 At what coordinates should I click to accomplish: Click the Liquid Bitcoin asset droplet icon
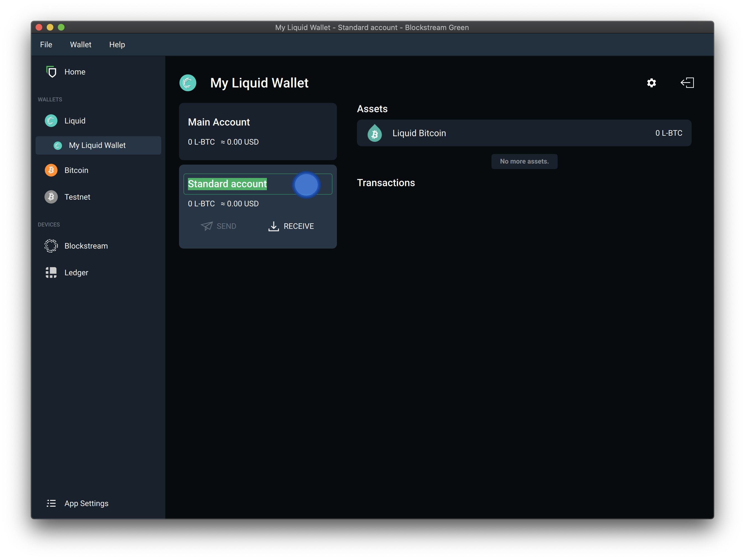374,133
